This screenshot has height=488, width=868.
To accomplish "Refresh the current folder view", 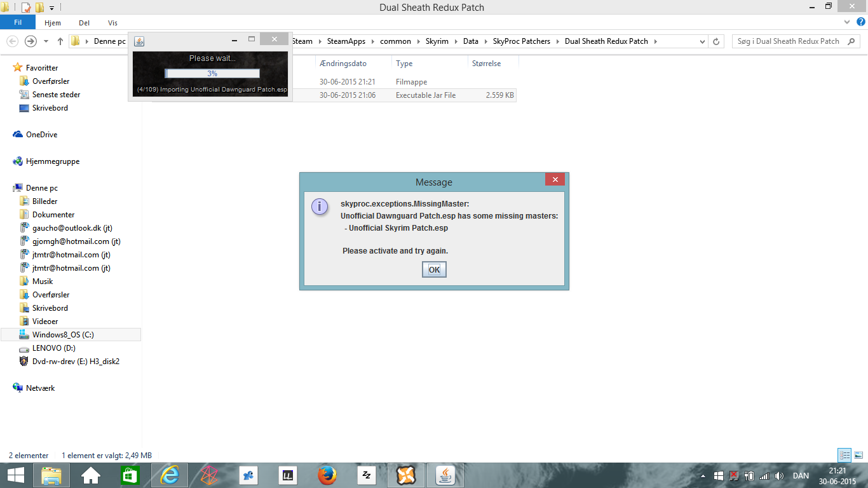I will click(x=716, y=41).
